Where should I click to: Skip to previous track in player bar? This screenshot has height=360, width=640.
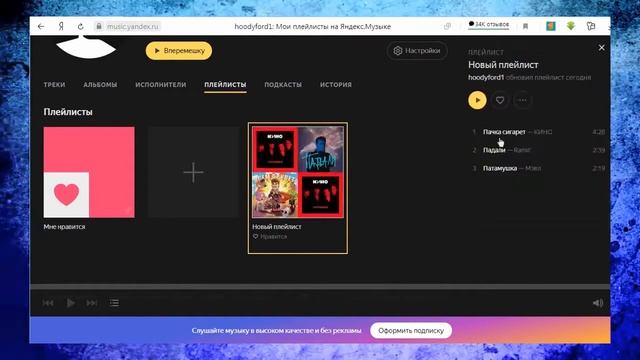(x=48, y=303)
